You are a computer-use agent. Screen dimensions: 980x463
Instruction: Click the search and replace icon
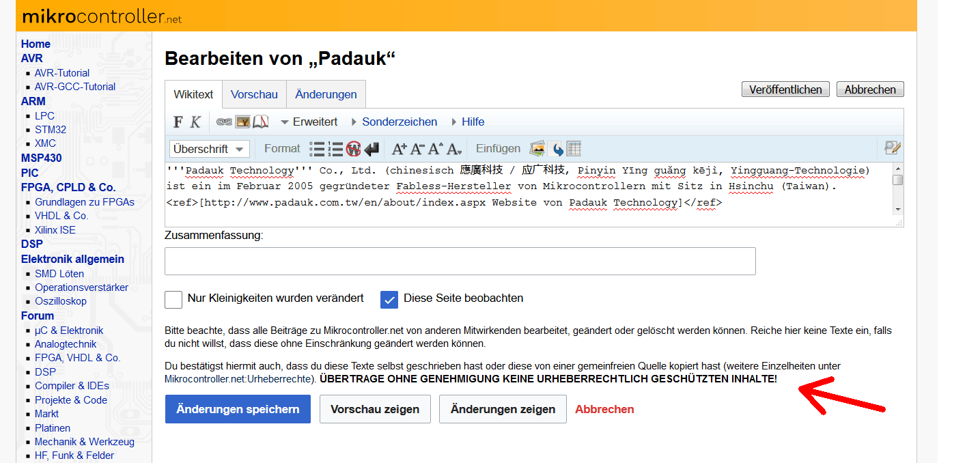point(892,148)
